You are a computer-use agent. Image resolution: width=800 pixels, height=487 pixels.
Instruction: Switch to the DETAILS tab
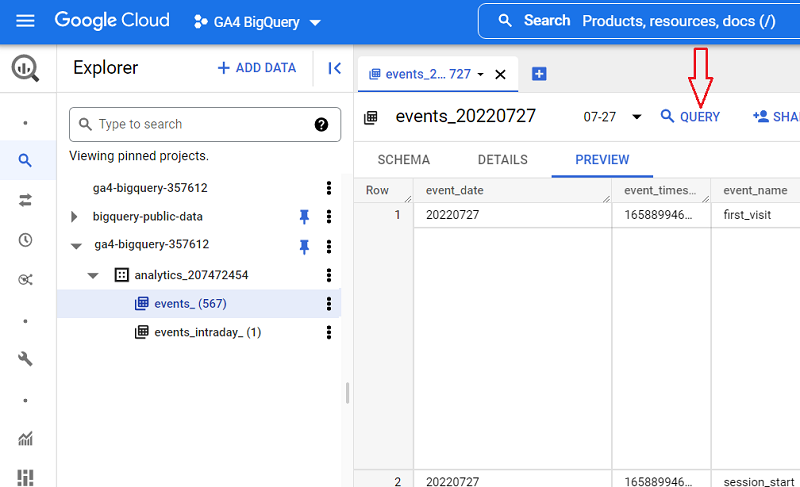click(x=503, y=160)
